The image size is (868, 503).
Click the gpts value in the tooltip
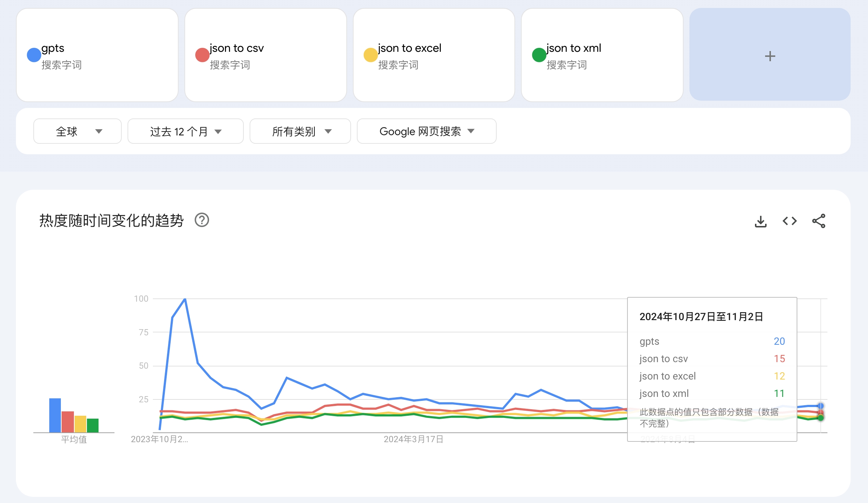[x=779, y=341]
